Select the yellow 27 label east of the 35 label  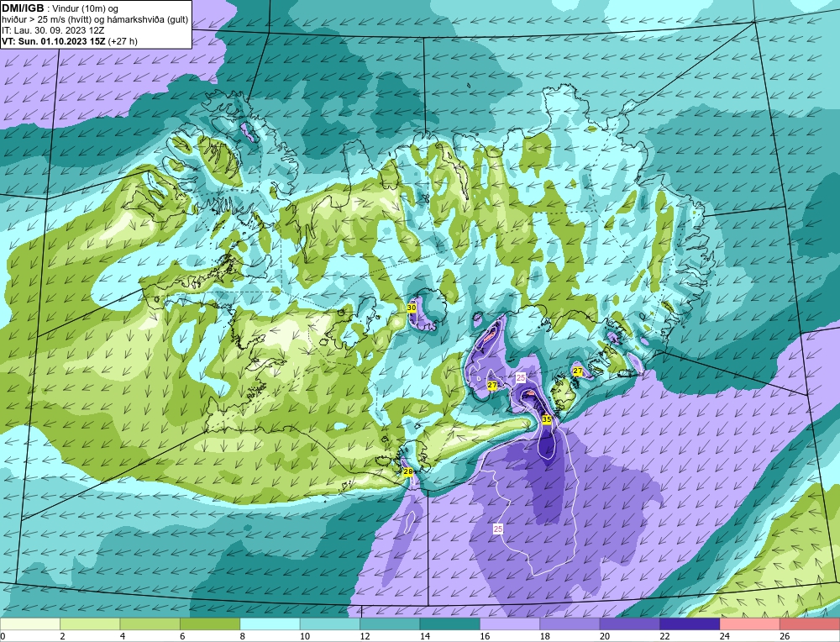pyautogui.click(x=578, y=371)
